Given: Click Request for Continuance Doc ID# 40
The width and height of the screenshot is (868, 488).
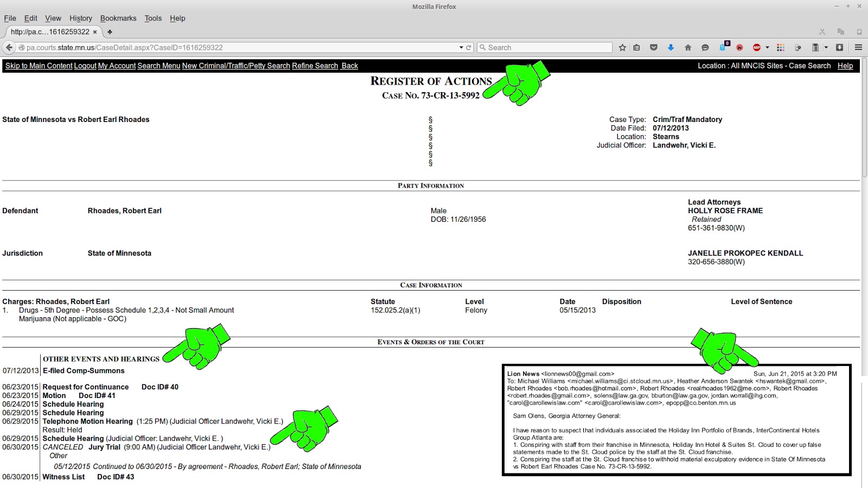Looking at the screenshot, I should coord(111,387).
